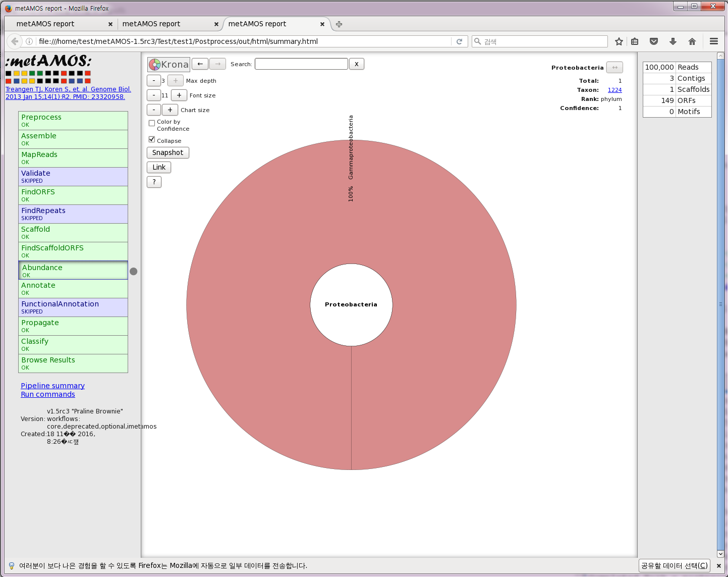Open the Firefox downloads arrow icon
Image resolution: width=728 pixels, height=577 pixels.
click(673, 41)
